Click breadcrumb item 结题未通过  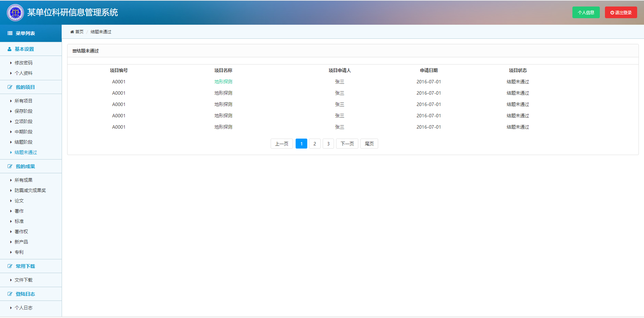pos(101,32)
